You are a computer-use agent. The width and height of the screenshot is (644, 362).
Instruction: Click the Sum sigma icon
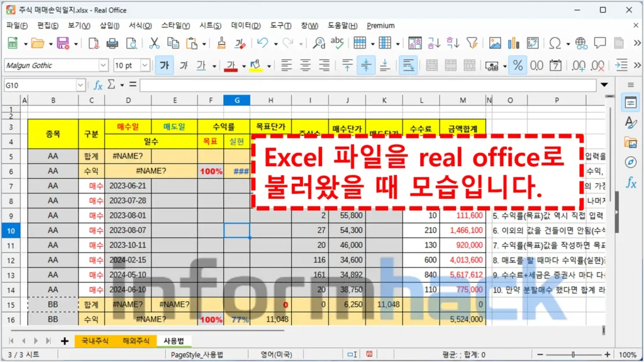tap(111, 85)
